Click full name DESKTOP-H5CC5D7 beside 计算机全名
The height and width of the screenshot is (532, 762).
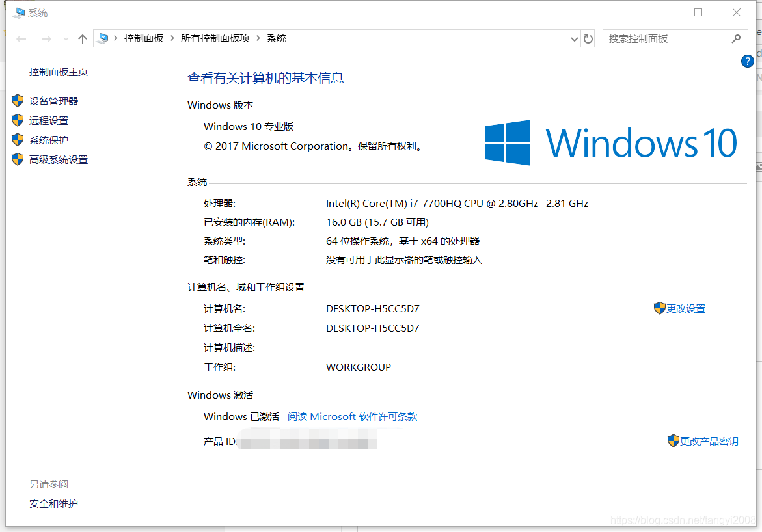(373, 328)
